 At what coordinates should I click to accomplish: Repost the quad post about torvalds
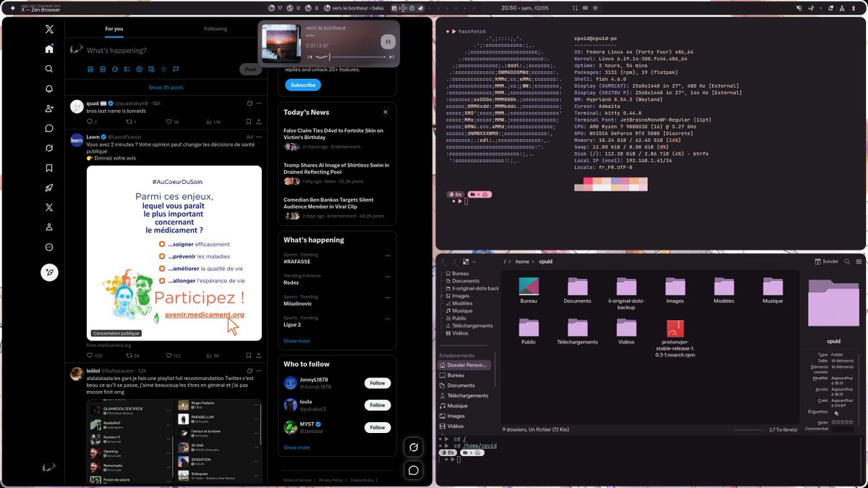point(129,122)
